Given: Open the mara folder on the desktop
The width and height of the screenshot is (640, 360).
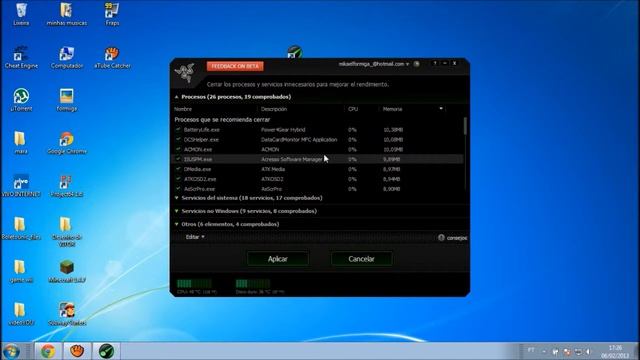Looking at the screenshot, I should [x=21, y=142].
